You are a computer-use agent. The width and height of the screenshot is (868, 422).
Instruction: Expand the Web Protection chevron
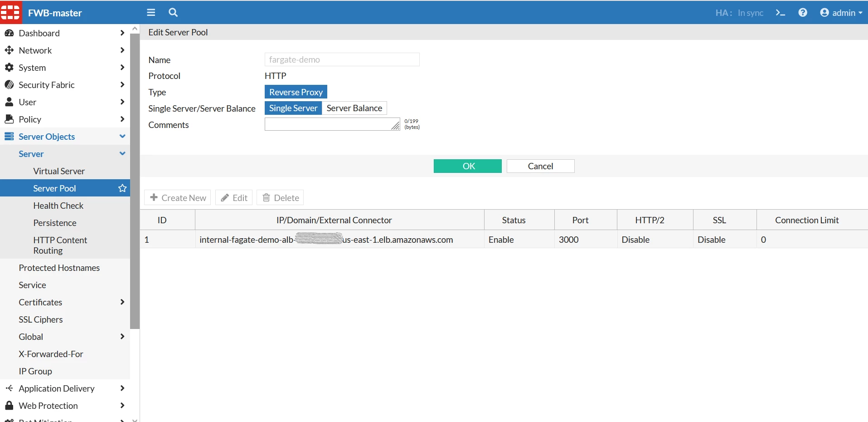point(122,406)
